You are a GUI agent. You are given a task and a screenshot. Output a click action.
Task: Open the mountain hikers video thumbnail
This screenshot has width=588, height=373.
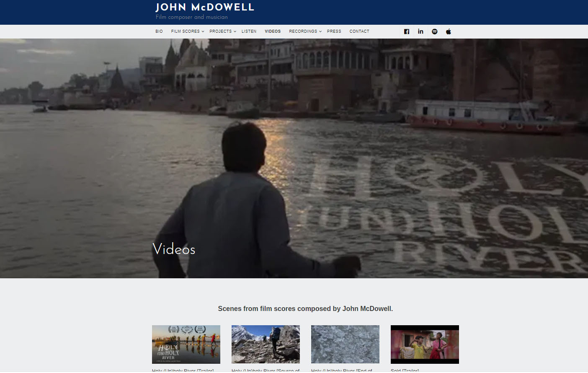click(x=266, y=345)
